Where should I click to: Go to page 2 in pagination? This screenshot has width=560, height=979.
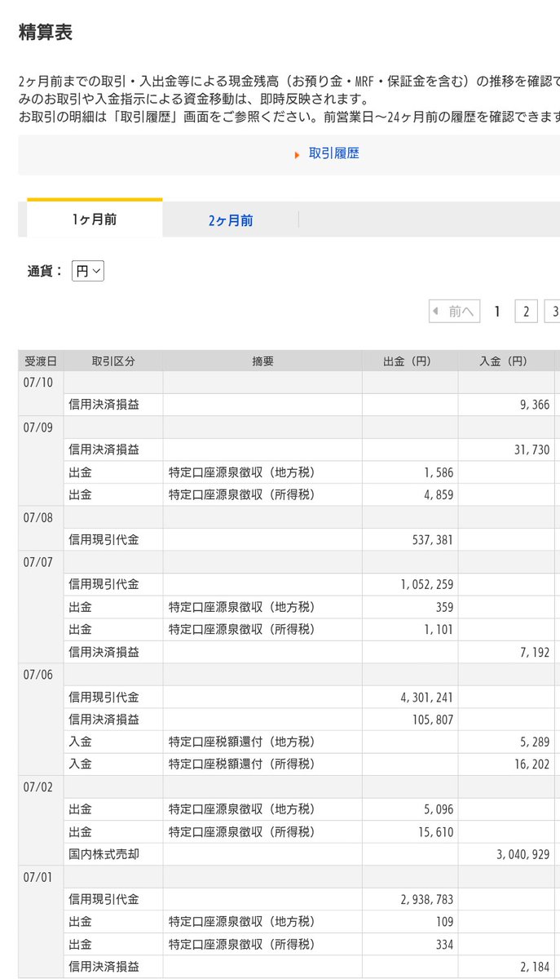[527, 312]
